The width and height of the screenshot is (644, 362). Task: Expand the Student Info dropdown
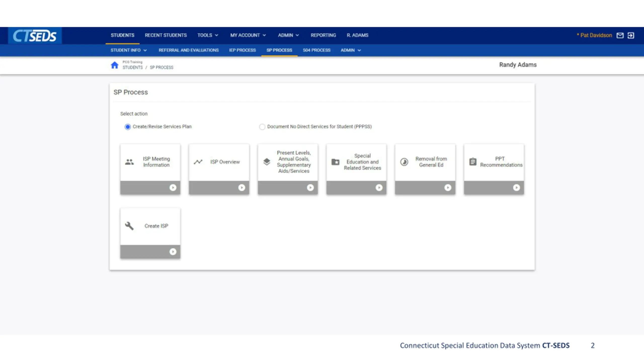(x=129, y=50)
